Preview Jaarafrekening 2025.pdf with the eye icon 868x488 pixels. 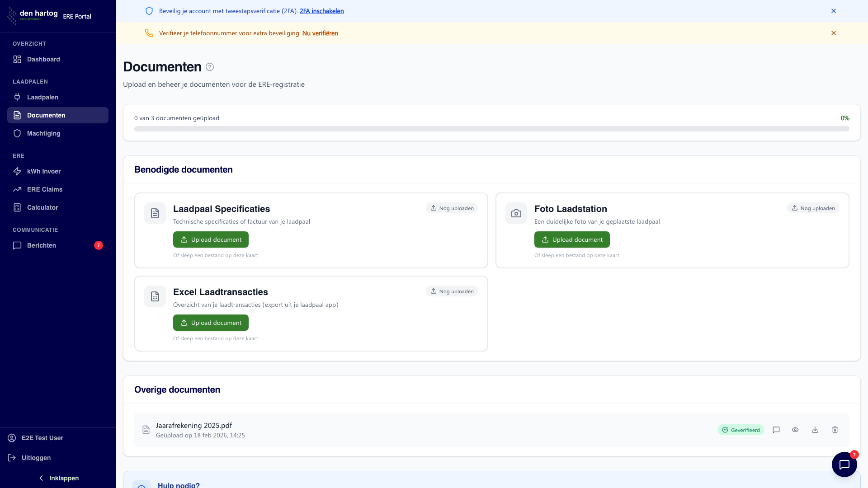pyautogui.click(x=795, y=430)
